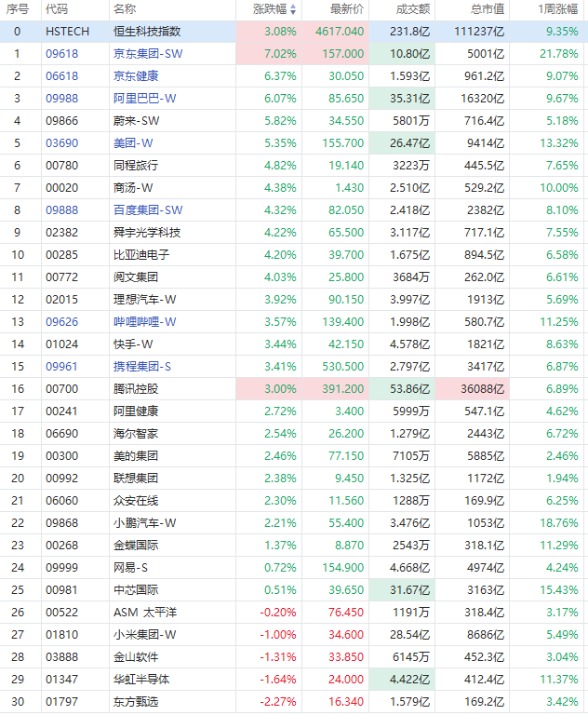588x715 pixels.
Task: Click stock code 01810
Action: [62, 635]
